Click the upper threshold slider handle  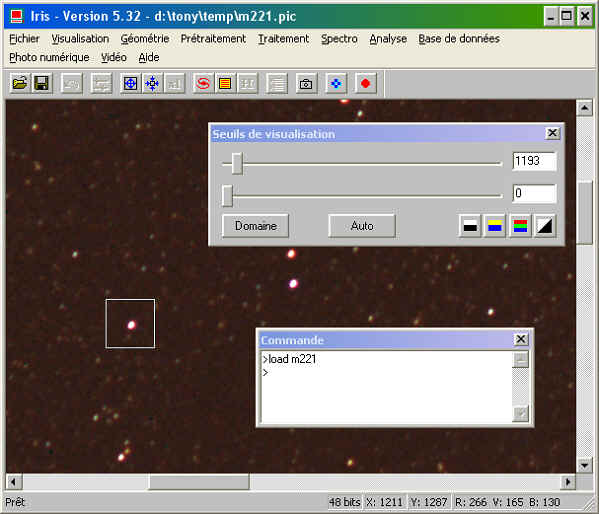(237, 164)
